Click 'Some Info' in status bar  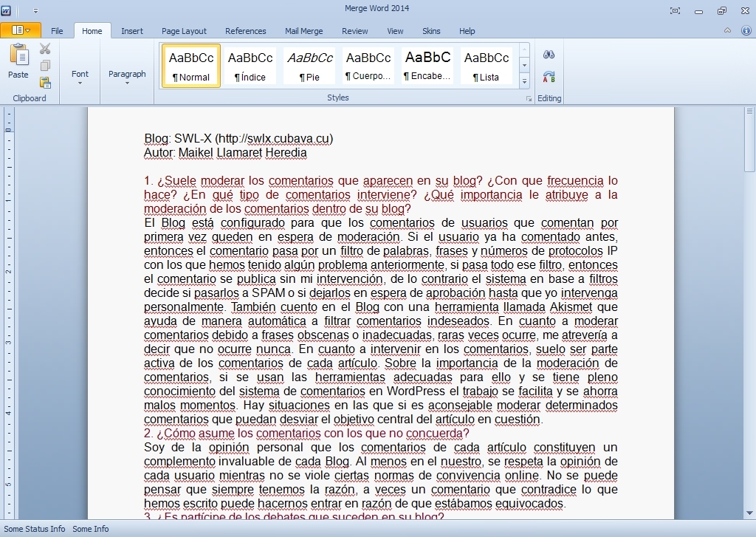tap(91, 529)
